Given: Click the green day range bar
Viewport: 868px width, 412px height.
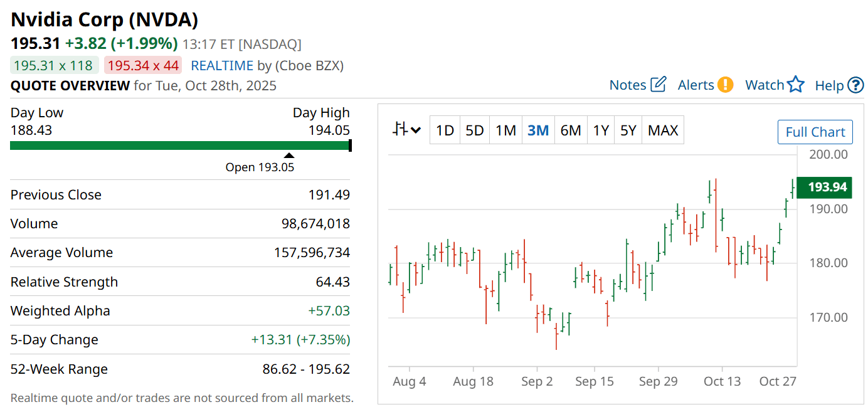Looking at the screenshot, I should [179, 145].
